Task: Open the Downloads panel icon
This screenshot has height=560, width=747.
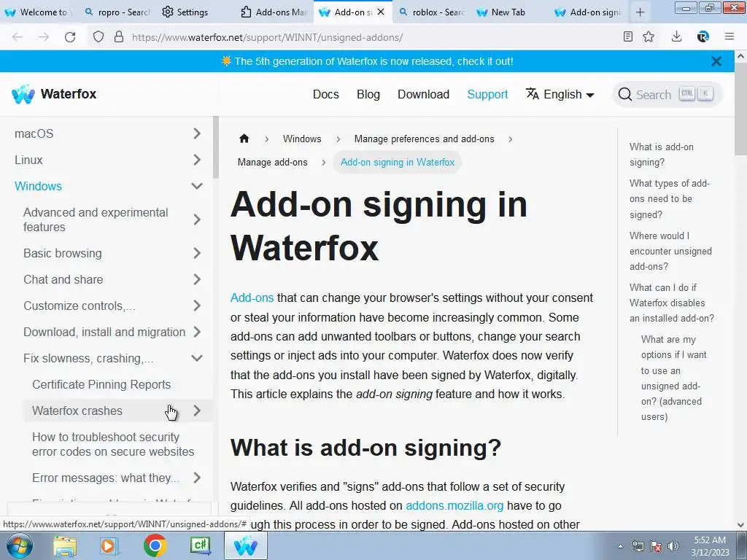Action: tap(676, 36)
